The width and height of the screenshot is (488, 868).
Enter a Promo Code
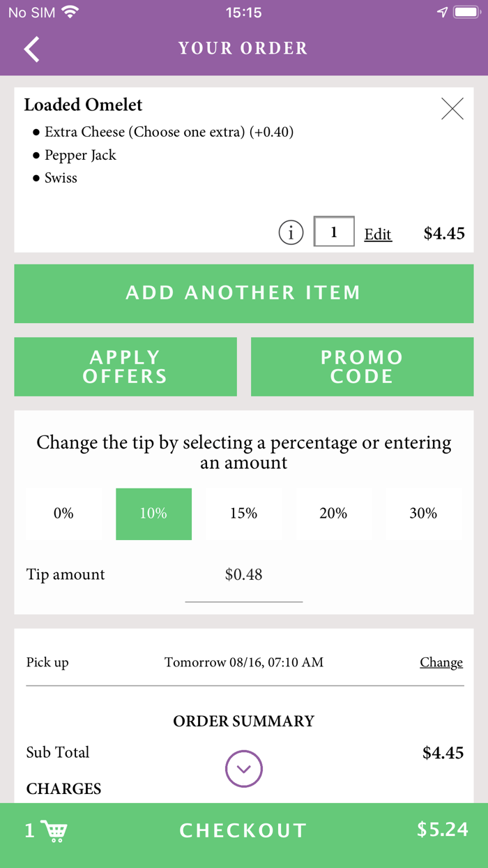pyautogui.click(x=362, y=367)
